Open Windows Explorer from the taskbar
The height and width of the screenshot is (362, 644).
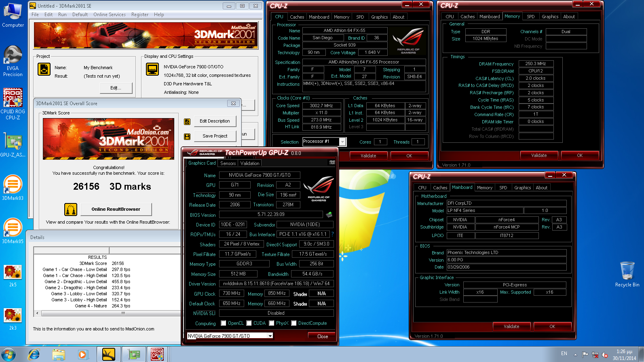59,355
